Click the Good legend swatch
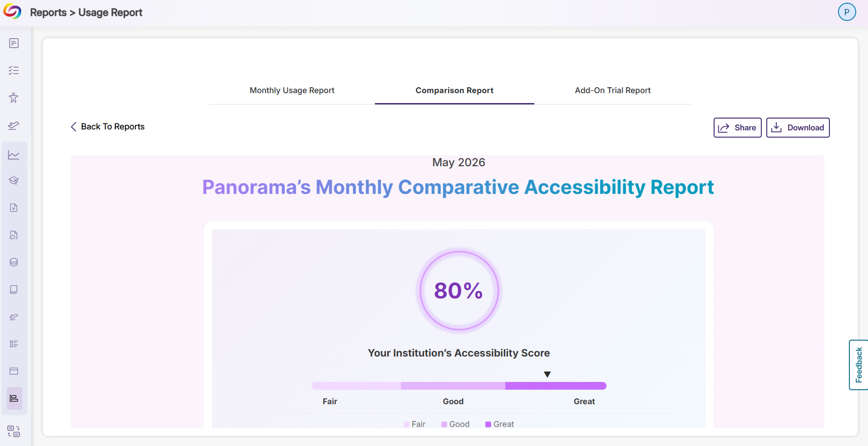 [x=444, y=424]
